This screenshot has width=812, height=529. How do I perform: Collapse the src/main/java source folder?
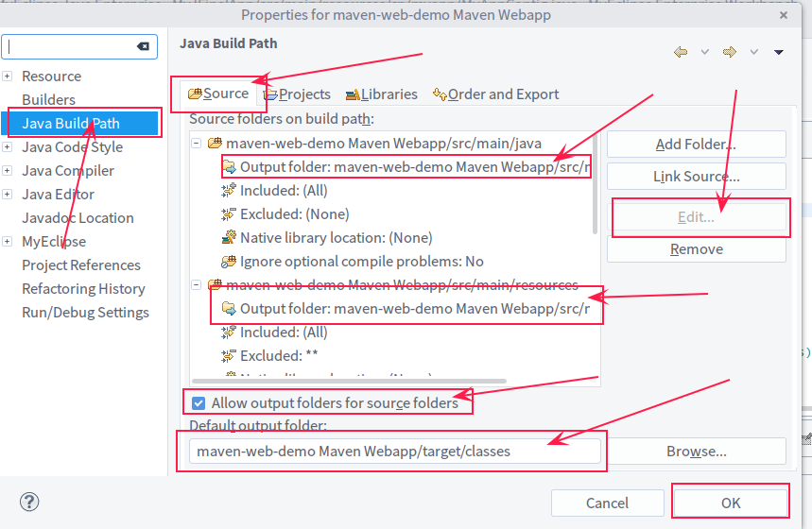(197, 143)
